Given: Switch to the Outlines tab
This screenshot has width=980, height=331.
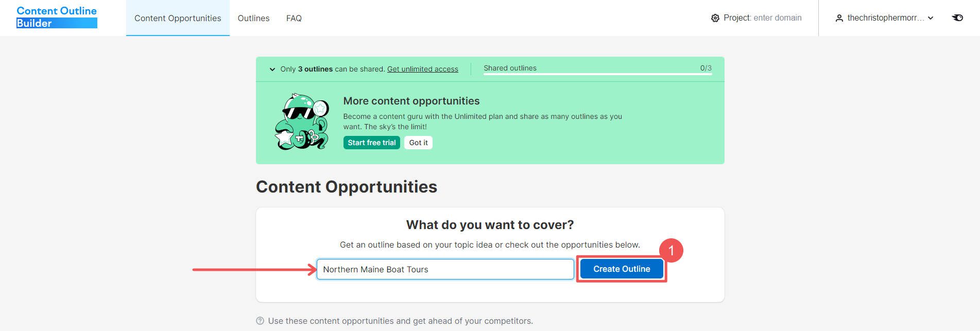Looking at the screenshot, I should (x=253, y=18).
